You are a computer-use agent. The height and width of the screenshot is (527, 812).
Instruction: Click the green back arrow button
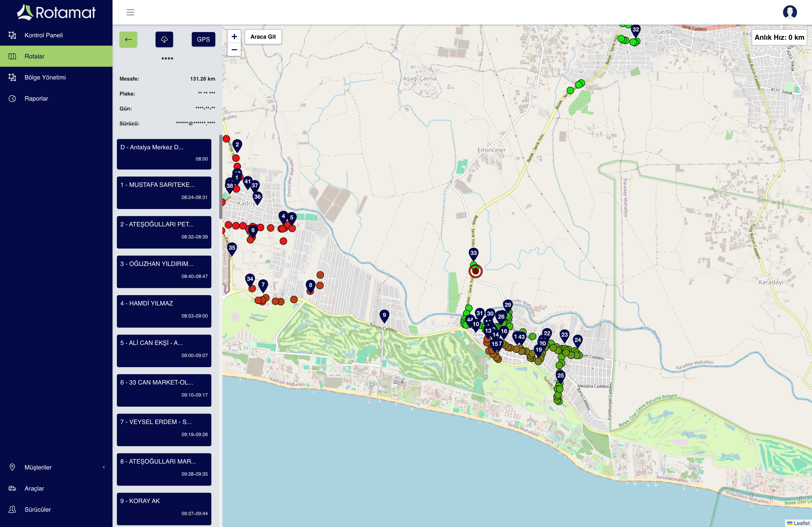click(128, 40)
